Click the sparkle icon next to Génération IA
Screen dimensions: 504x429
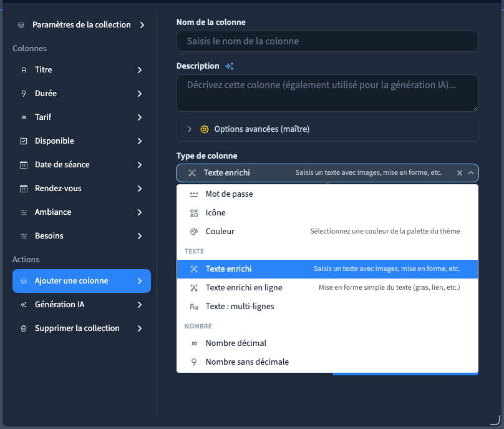[24, 305]
